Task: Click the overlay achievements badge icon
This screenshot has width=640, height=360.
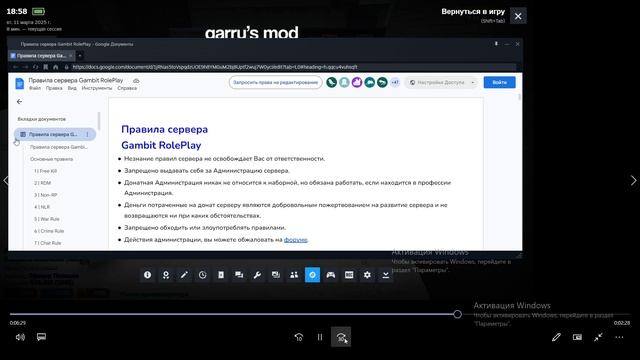Action: pos(166,275)
